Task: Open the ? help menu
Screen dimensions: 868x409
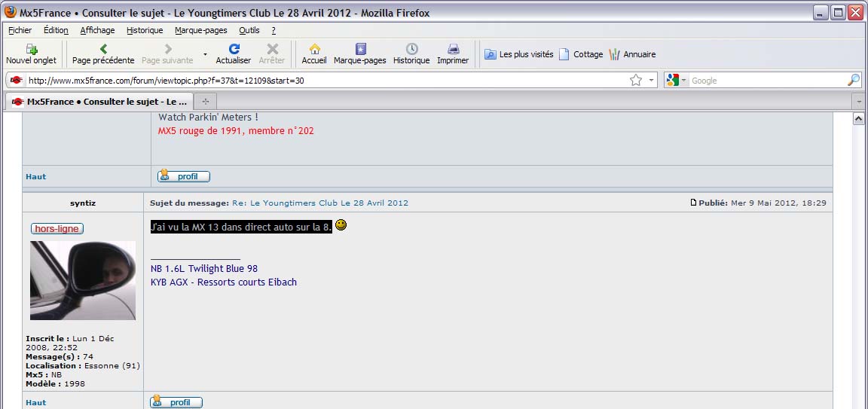Action: pyautogui.click(x=274, y=30)
